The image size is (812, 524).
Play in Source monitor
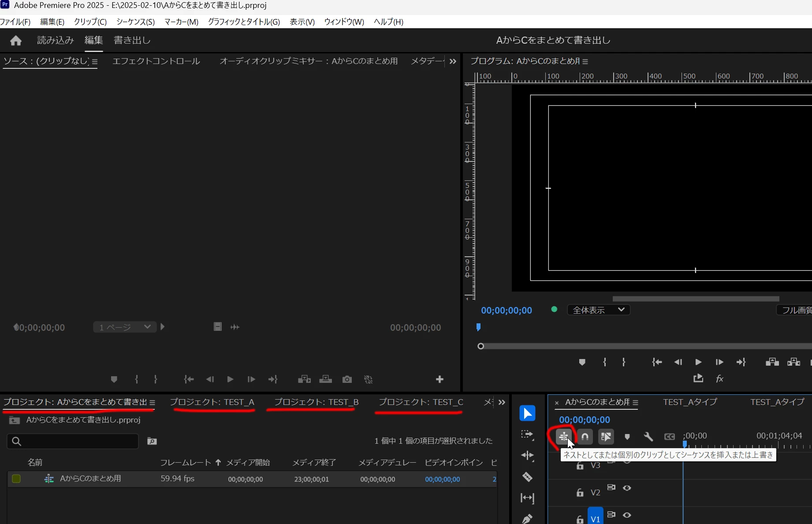[230, 379]
